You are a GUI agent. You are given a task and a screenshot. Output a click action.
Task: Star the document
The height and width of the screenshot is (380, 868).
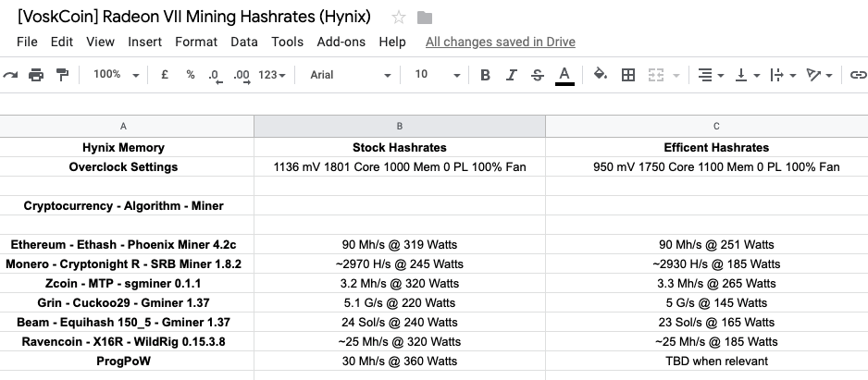click(398, 18)
